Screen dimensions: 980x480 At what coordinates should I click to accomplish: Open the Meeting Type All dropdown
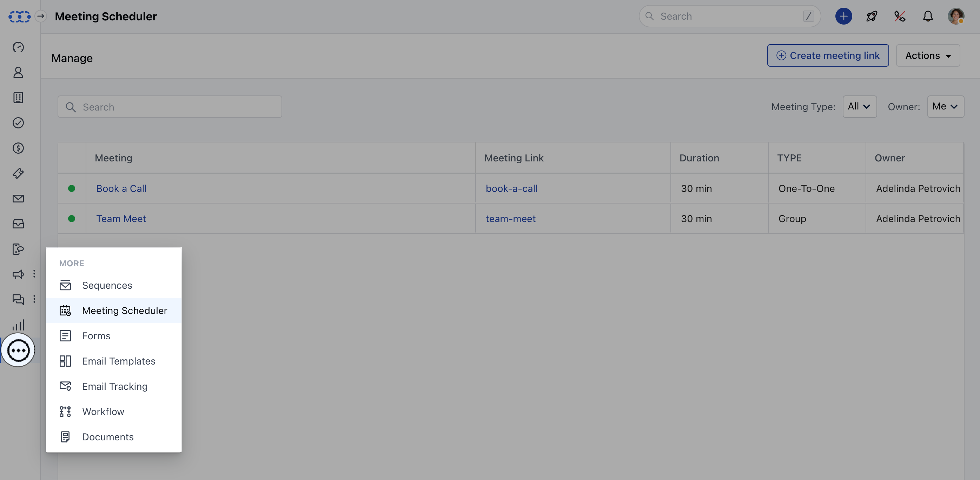coord(859,107)
